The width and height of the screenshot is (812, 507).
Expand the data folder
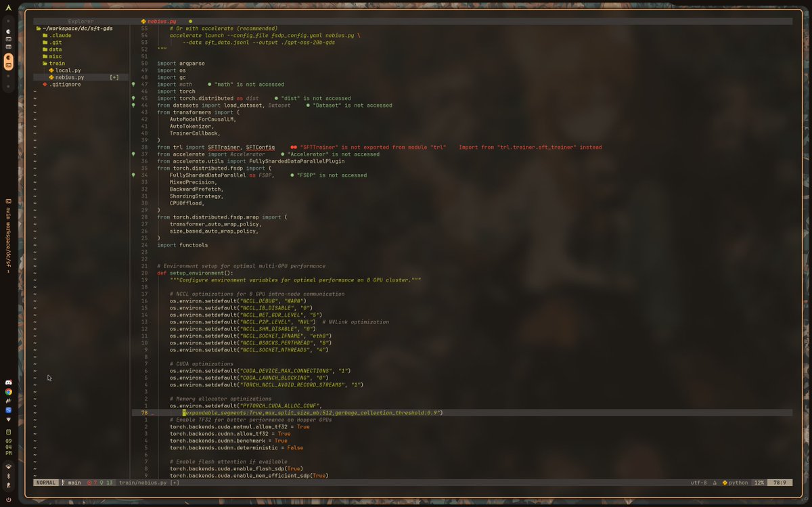click(52, 49)
